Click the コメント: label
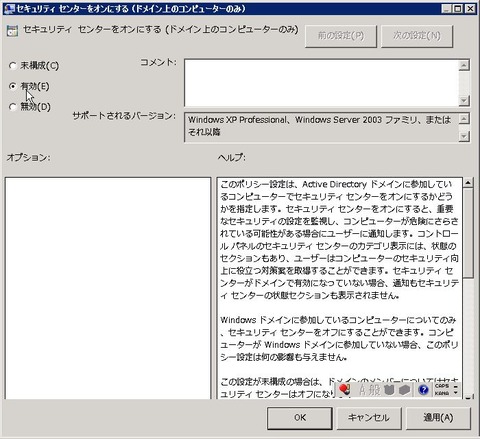The image size is (480, 439). pyautogui.click(x=158, y=62)
